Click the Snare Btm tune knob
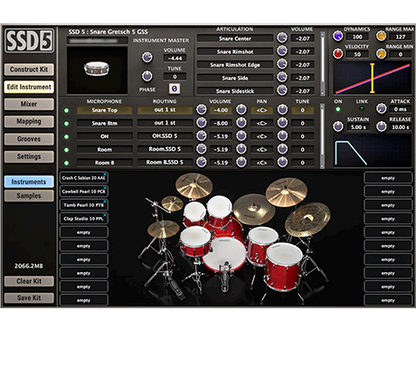 (282, 123)
